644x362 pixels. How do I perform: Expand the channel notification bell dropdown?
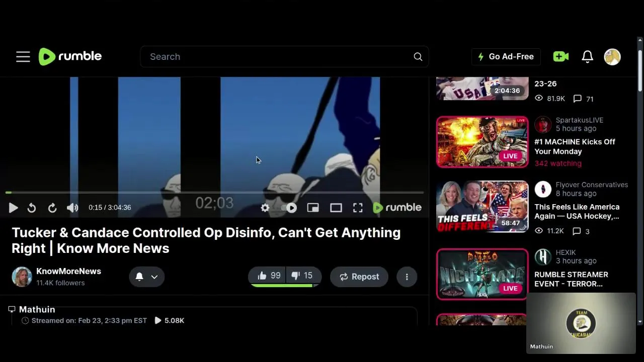[x=147, y=277]
